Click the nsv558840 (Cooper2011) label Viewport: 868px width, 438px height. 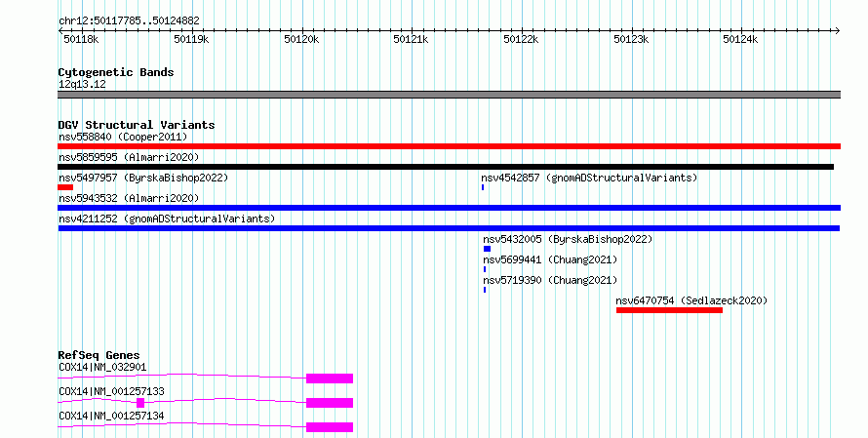[123, 137]
